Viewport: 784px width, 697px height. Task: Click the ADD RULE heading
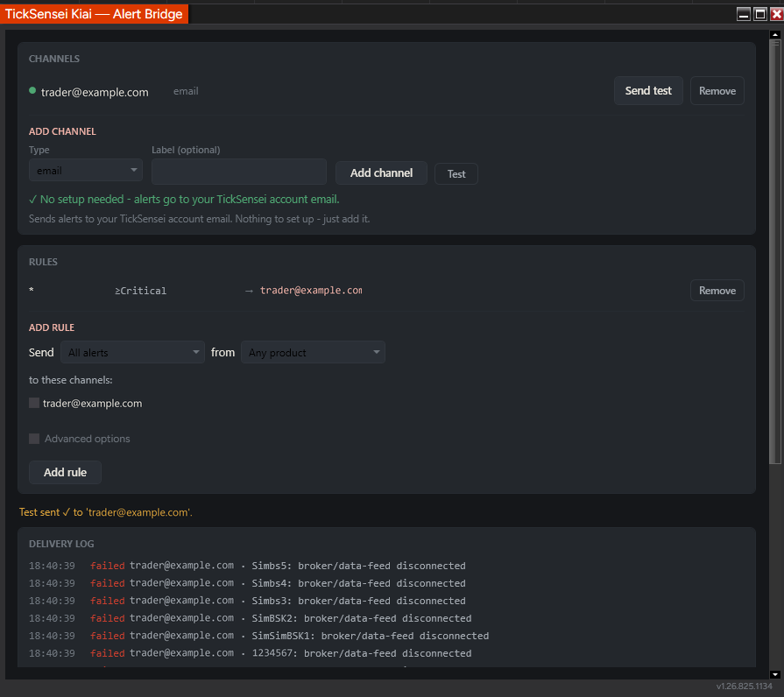(52, 327)
